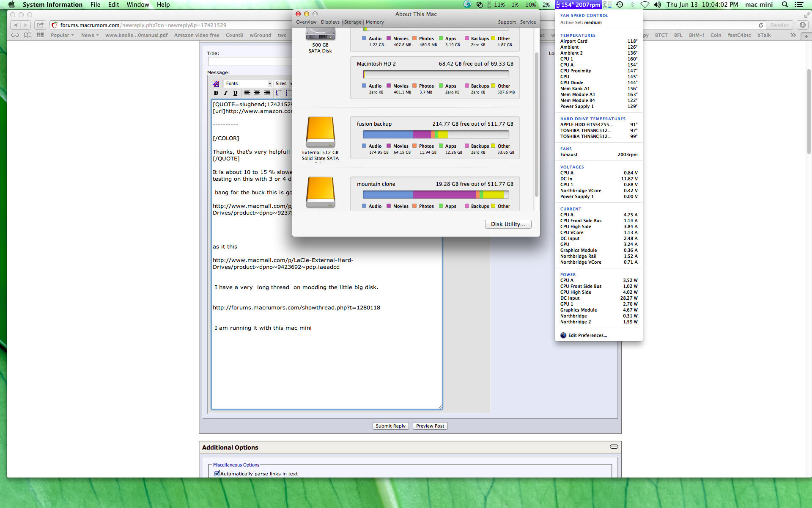This screenshot has height=508, width=812.
Task: Center-align message text
Action: [x=257, y=93]
